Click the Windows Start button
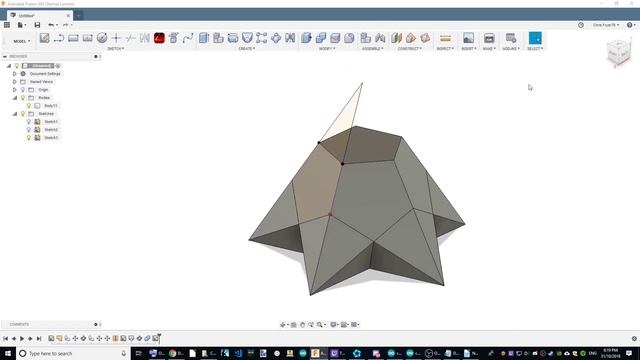Viewport: 640px width, 360px height. point(8,353)
